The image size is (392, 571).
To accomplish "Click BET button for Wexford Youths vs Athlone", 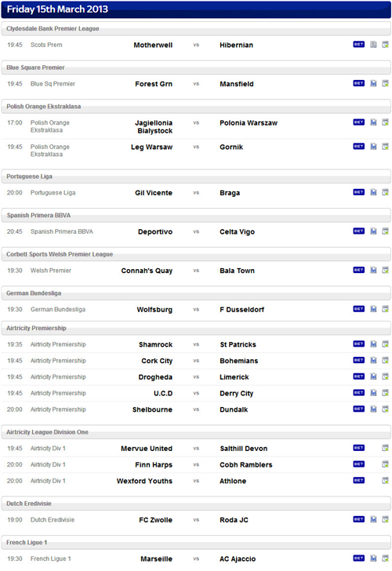I will 358,480.
